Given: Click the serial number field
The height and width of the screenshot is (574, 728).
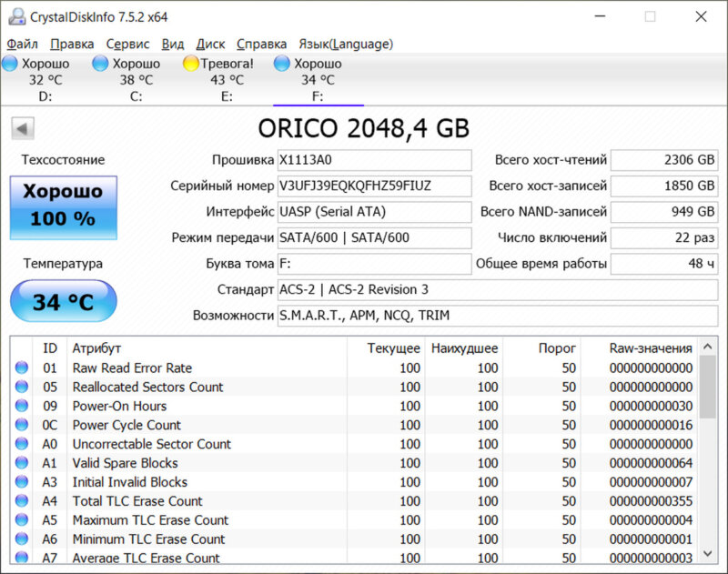Looking at the screenshot, I should (374, 186).
